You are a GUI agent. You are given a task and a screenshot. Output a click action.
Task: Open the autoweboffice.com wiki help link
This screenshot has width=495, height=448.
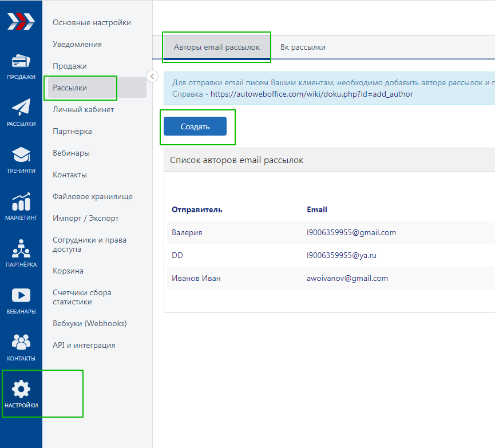(311, 94)
